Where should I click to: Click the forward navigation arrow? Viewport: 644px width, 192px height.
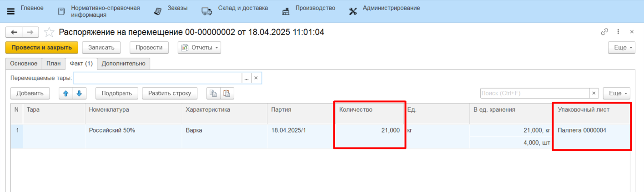tap(30, 32)
